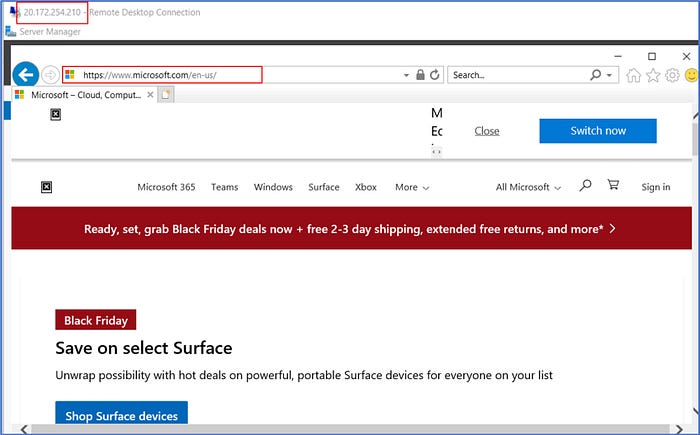This screenshot has height=435, width=700.
Task: Click the Black Friday red label
Action: [96, 320]
